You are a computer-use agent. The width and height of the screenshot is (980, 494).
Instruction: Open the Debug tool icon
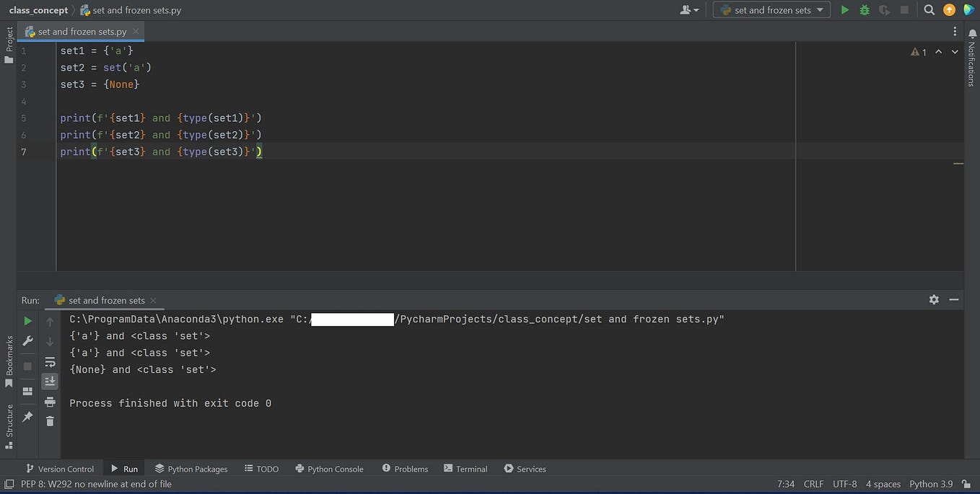[864, 10]
